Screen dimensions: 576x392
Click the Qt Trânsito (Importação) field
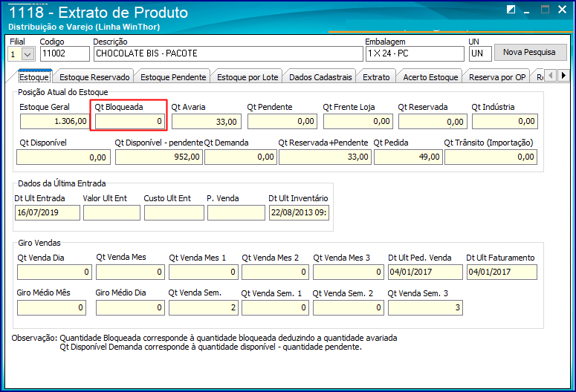coord(491,157)
